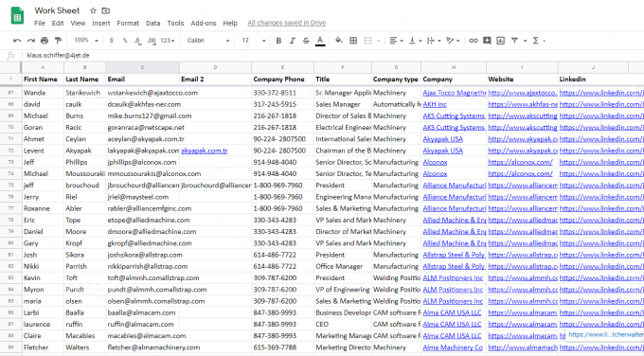644x356 pixels.
Task: Select first name cell 'Fletcher'
Action: point(43,347)
